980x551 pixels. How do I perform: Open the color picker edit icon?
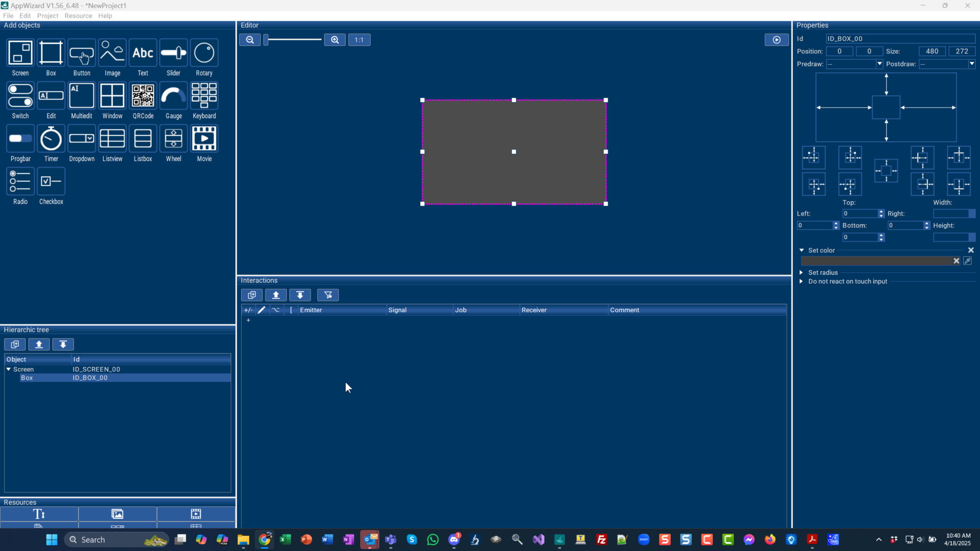pos(968,261)
